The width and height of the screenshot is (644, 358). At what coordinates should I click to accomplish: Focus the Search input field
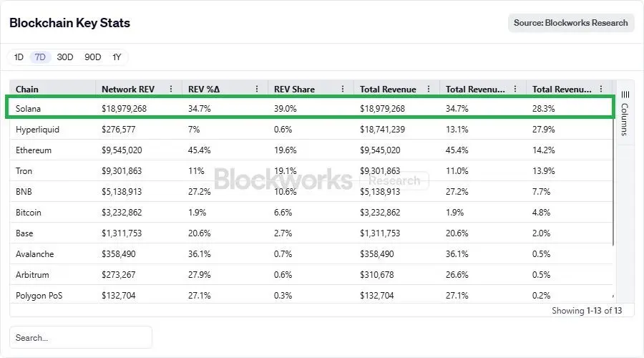click(x=80, y=337)
